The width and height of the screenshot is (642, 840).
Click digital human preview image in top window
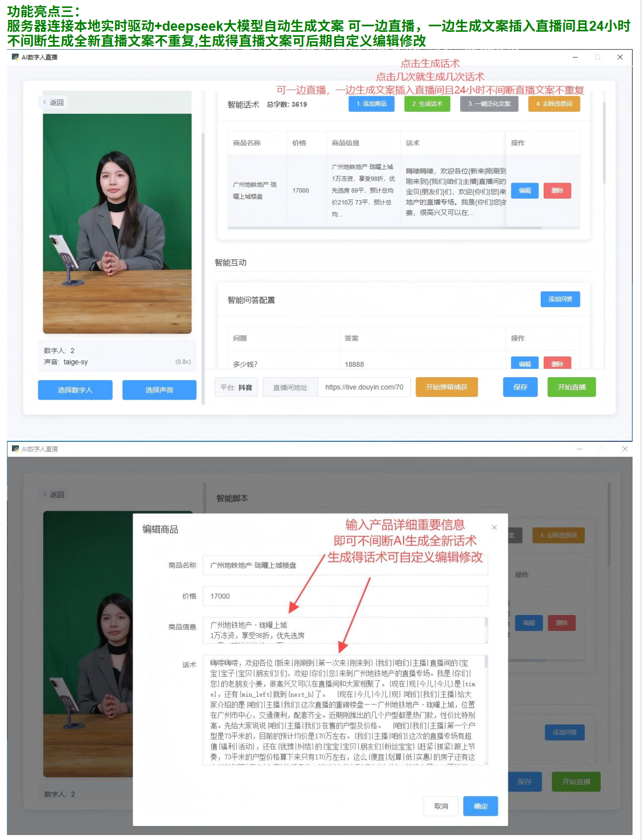[x=117, y=223]
